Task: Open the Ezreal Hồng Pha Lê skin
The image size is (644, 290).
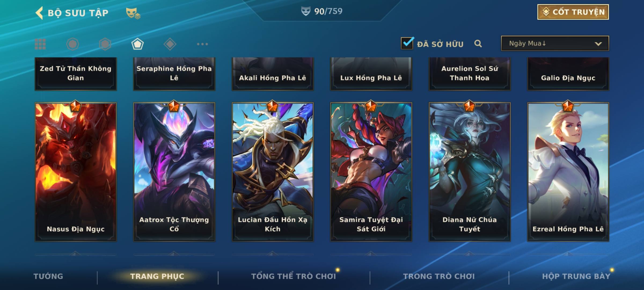Action: pos(568,172)
